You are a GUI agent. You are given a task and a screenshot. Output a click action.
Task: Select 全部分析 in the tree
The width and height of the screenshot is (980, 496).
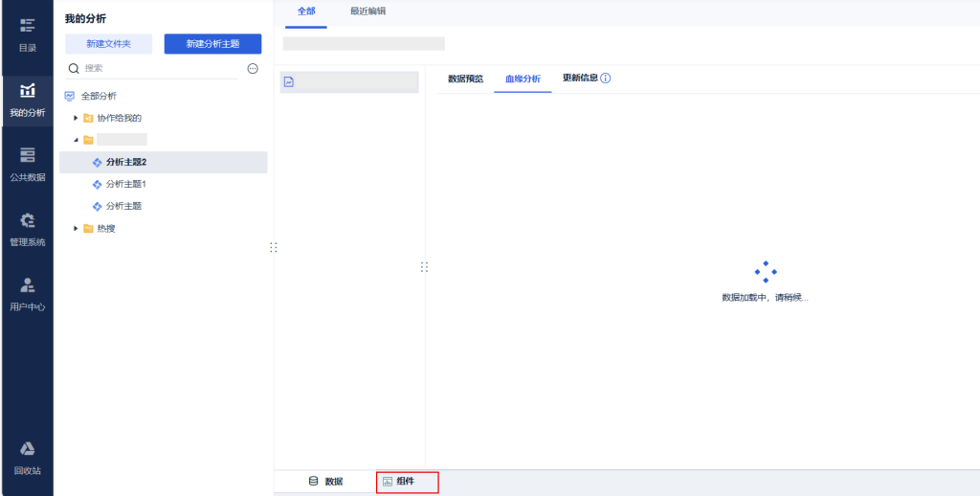(x=99, y=96)
